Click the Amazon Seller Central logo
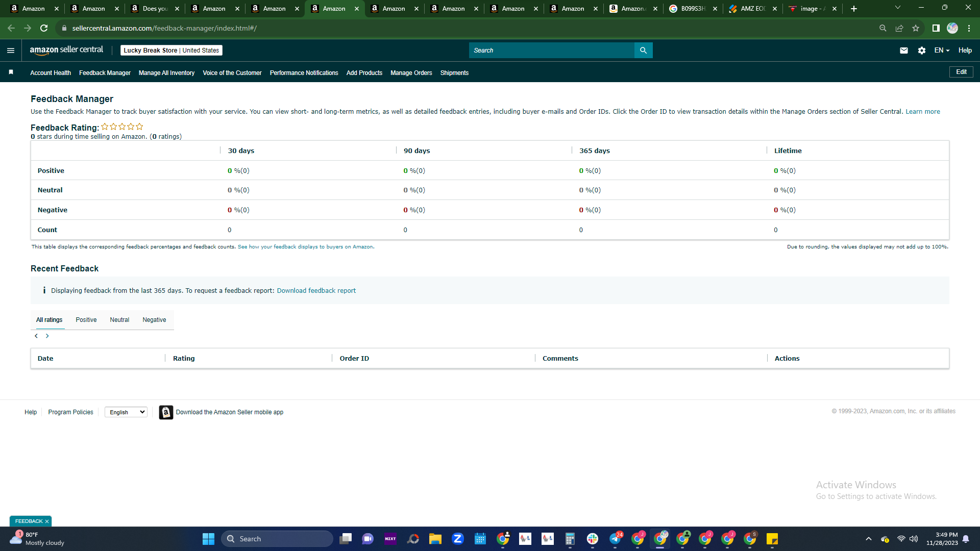Image resolution: width=980 pixels, height=551 pixels. pyautogui.click(x=66, y=50)
